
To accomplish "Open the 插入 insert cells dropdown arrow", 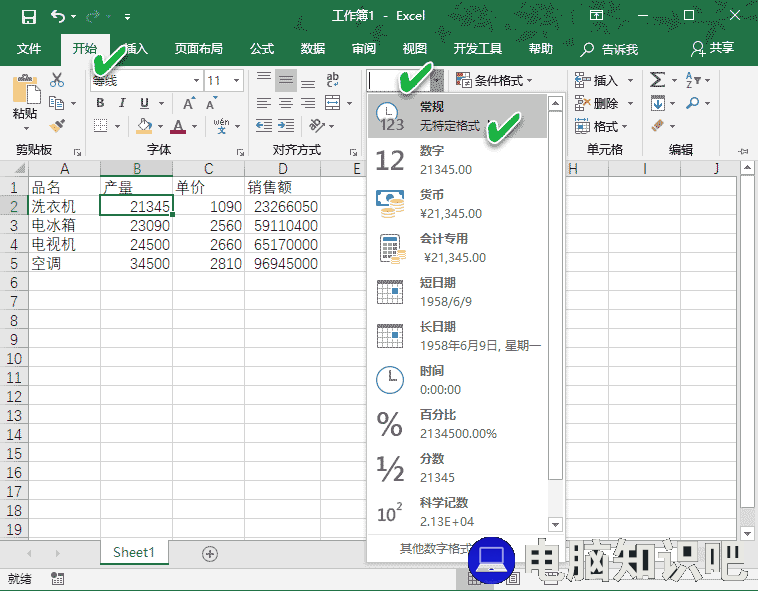I will tap(630, 80).
